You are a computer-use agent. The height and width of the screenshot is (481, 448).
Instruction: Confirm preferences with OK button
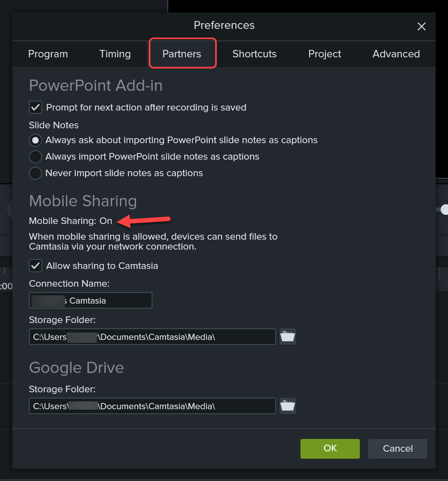330,448
